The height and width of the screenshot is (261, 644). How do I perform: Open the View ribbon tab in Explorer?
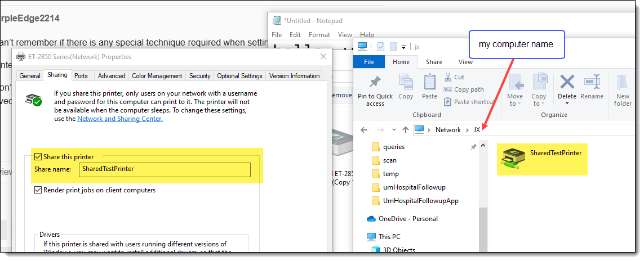465,62
